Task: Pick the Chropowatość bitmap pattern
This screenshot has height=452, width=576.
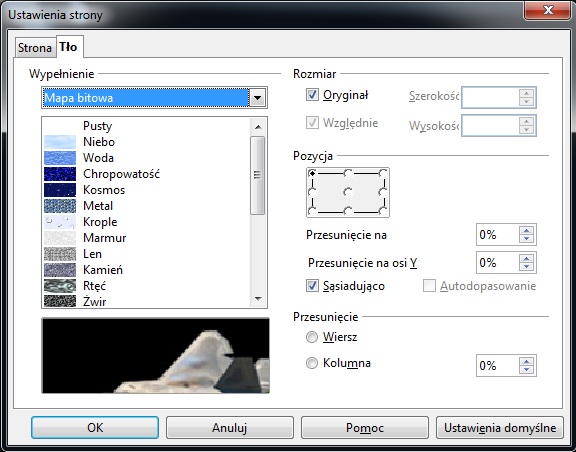Action: [x=146, y=174]
